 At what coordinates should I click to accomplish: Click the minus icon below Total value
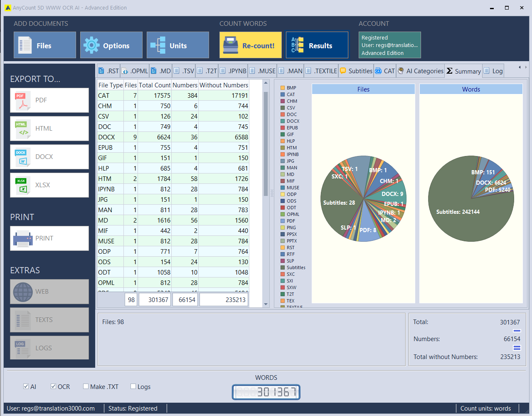point(517,331)
